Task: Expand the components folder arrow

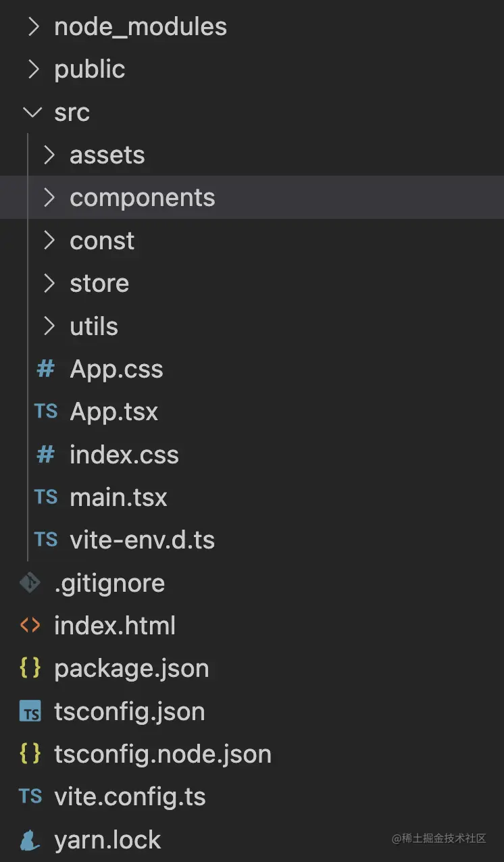Action: pos(49,198)
